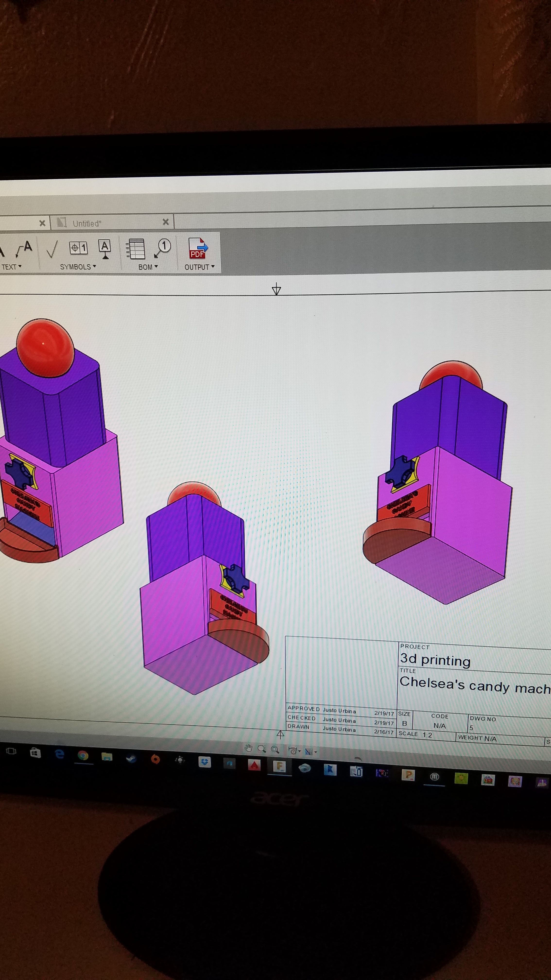Click the Output PDF export icon
Screen dimensions: 551x980
point(198,248)
